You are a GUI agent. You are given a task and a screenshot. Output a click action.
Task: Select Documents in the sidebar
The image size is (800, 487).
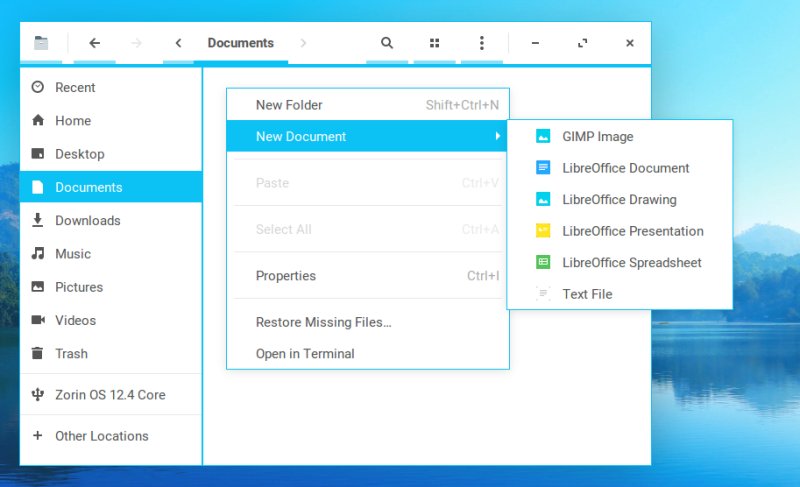pyautogui.click(x=111, y=187)
